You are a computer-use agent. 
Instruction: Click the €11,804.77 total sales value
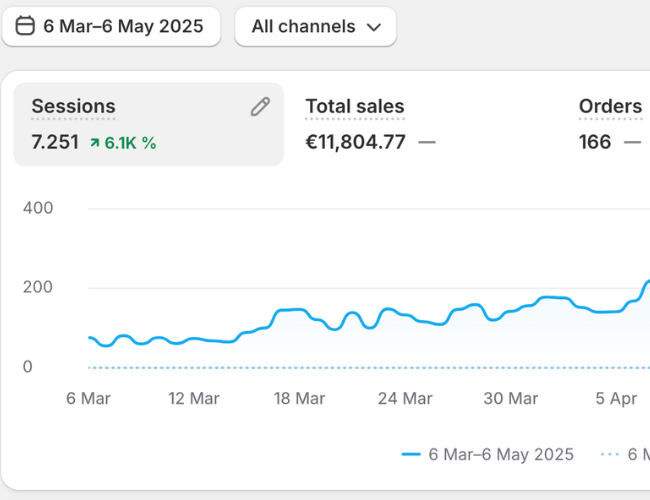tap(355, 142)
